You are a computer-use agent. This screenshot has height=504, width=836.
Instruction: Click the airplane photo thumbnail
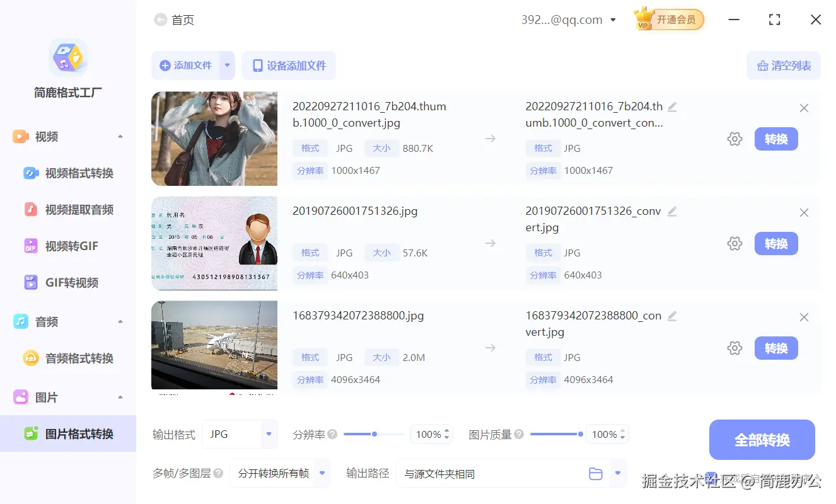tap(214, 345)
